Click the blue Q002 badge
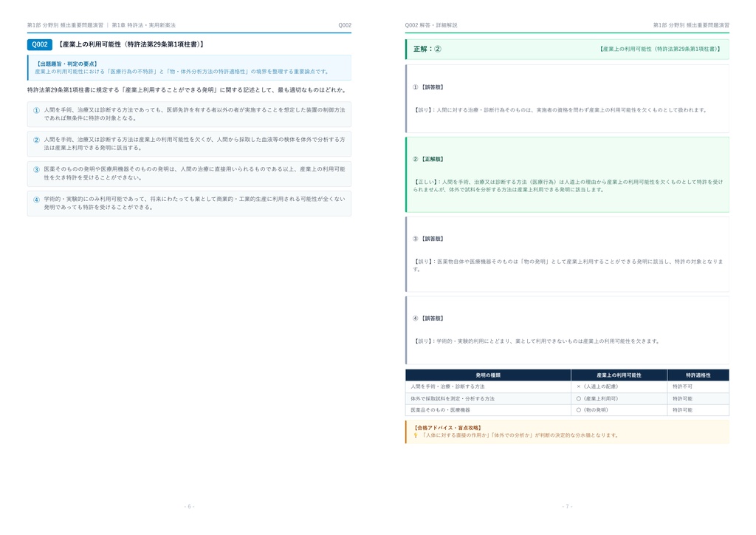Viewport: 756px width, 535px height. 40,44
